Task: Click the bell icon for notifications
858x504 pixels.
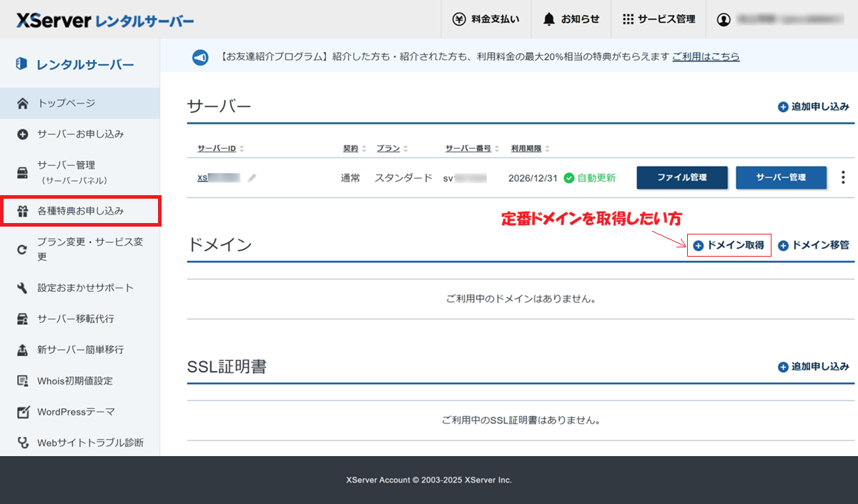Action: pyautogui.click(x=549, y=19)
